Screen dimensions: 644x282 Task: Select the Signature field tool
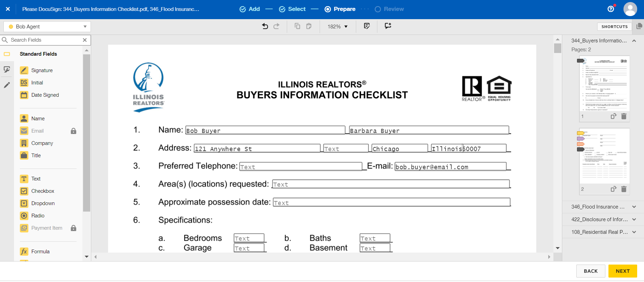[x=42, y=70]
